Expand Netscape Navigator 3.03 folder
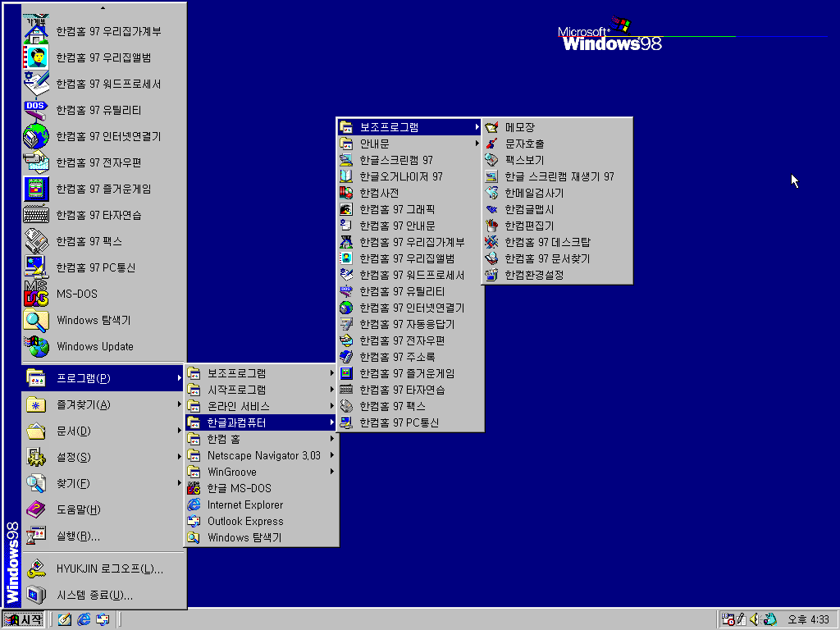Viewport: 840px width, 630px height. (261, 455)
